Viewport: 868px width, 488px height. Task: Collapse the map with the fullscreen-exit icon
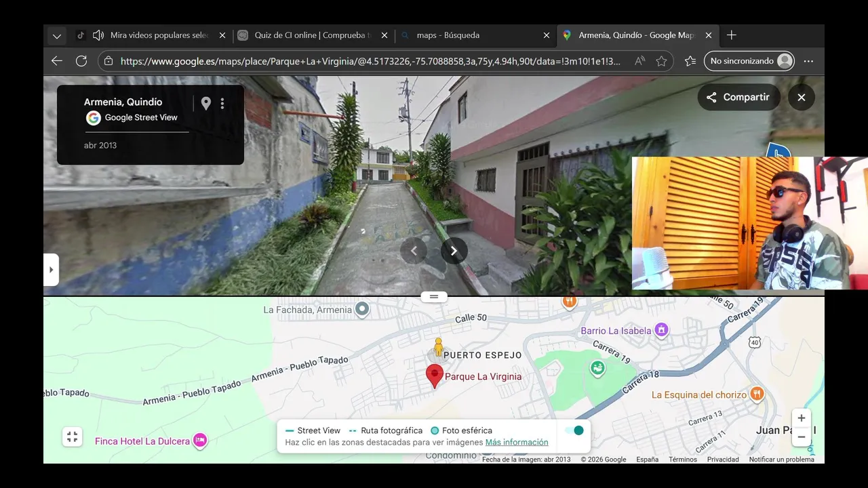coord(73,437)
